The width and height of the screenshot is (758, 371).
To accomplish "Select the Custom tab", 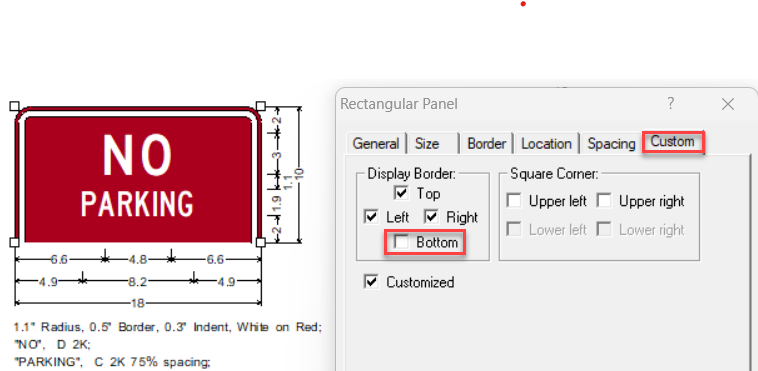I will [x=672, y=142].
